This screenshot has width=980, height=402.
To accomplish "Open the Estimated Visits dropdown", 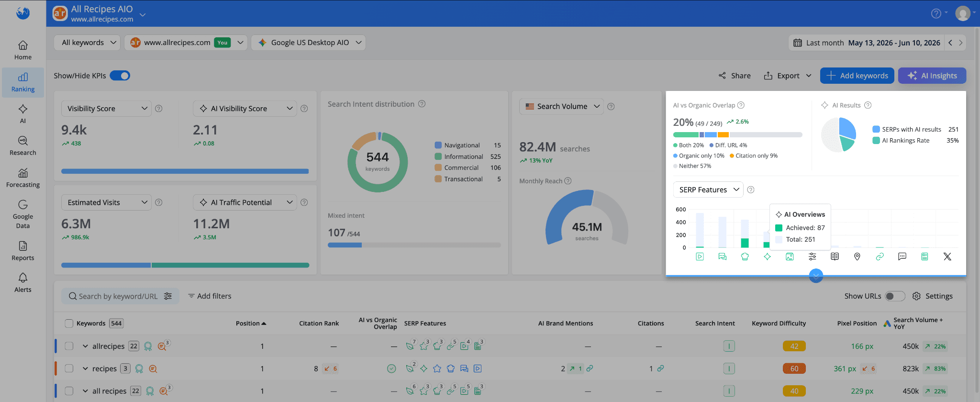I will (x=106, y=202).
